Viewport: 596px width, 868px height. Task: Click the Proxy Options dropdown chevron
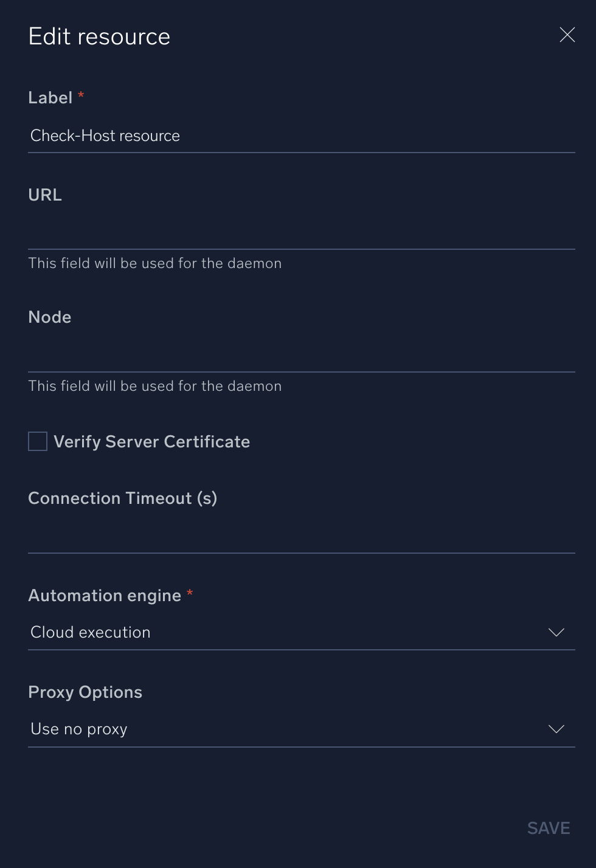(x=556, y=729)
